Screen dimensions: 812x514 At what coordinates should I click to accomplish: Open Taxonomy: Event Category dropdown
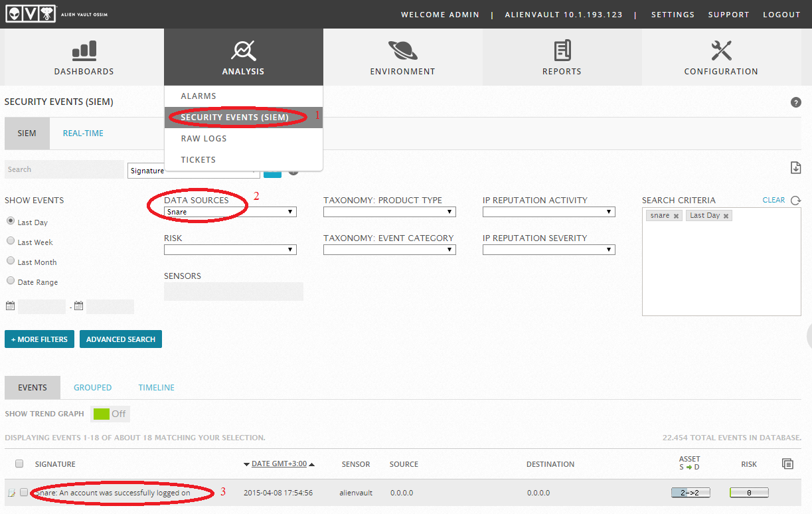pyautogui.click(x=389, y=250)
